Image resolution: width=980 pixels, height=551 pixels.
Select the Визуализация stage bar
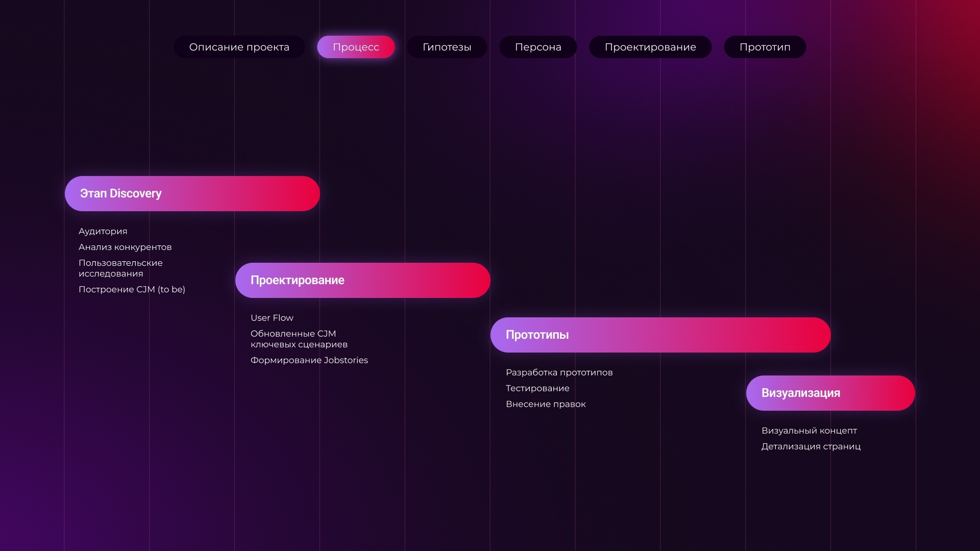point(830,393)
